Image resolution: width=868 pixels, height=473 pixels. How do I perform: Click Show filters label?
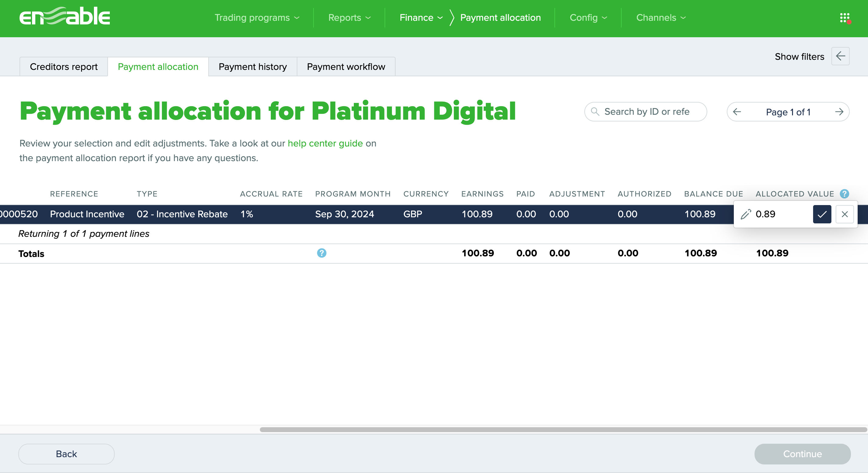pos(799,57)
